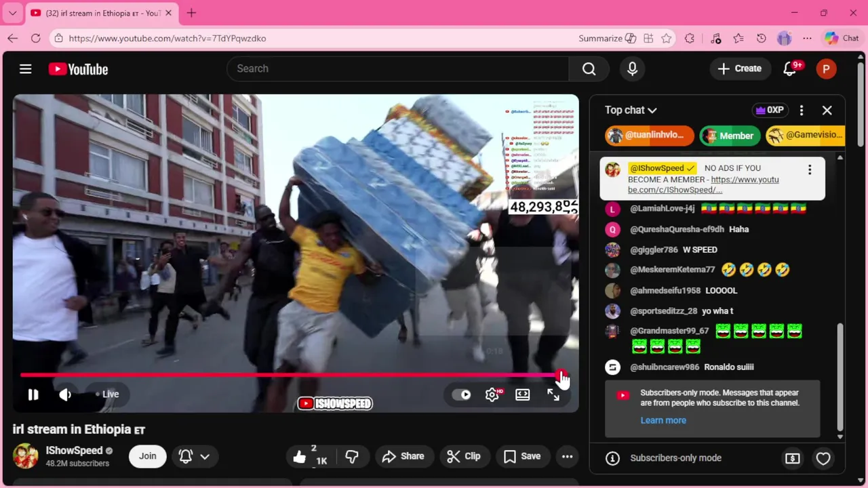Toggle the autoplay switch
This screenshot has height=488, width=868.
click(462, 394)
